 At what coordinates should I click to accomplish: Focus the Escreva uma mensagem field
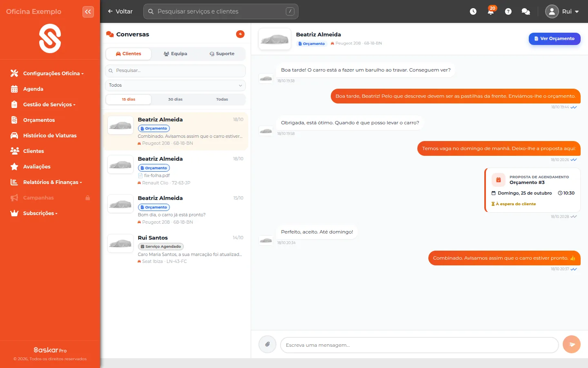[419, 345]
